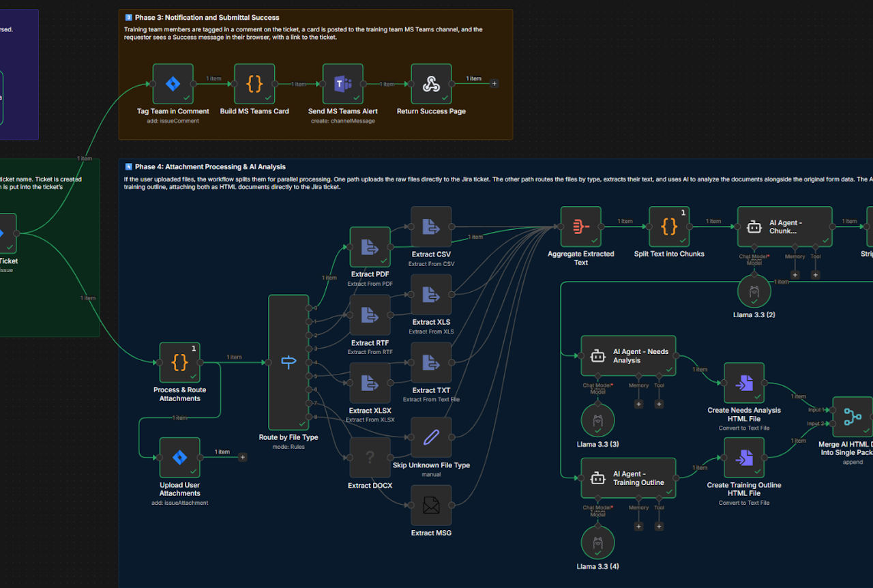
Task: Click the 'mode: Rules' subtitle text
Action: pyautogui.click(x=288, y=447)
